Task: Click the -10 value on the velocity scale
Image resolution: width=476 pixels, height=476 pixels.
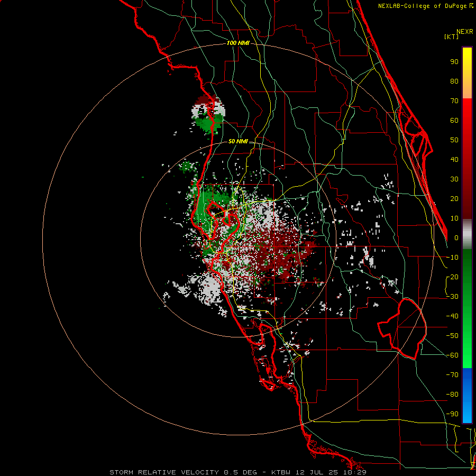Action: [x=452, y=258]
